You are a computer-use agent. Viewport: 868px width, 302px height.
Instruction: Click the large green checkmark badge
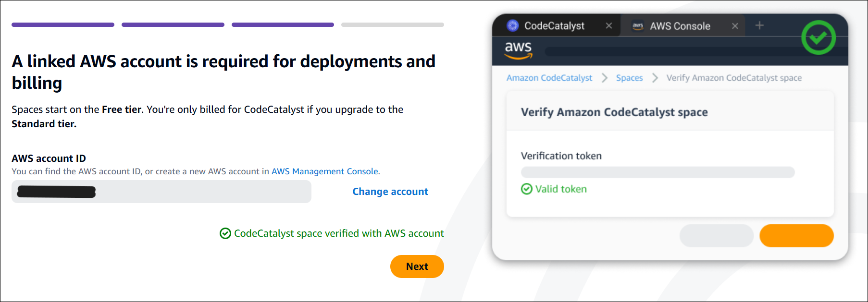(x=818, y=38)
